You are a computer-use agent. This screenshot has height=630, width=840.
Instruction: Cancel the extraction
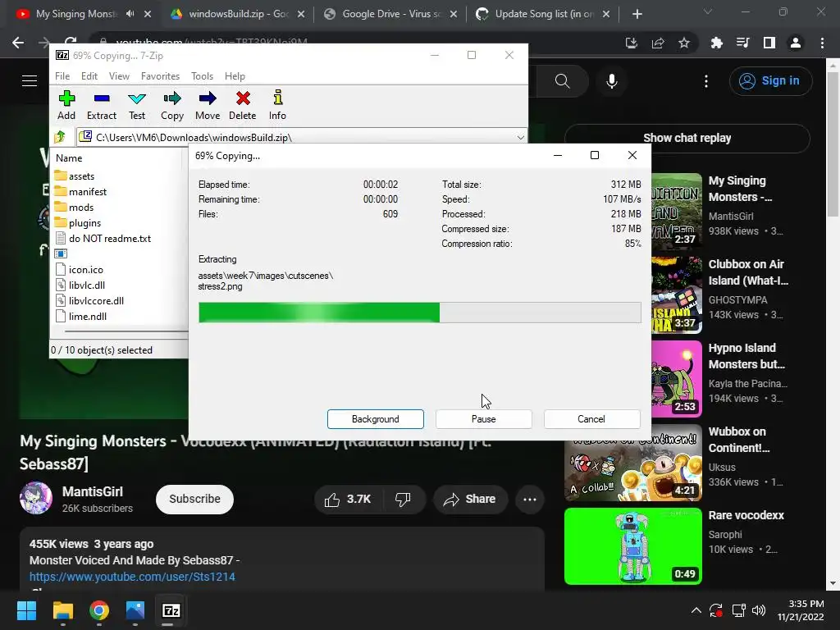tap(591, 419)
